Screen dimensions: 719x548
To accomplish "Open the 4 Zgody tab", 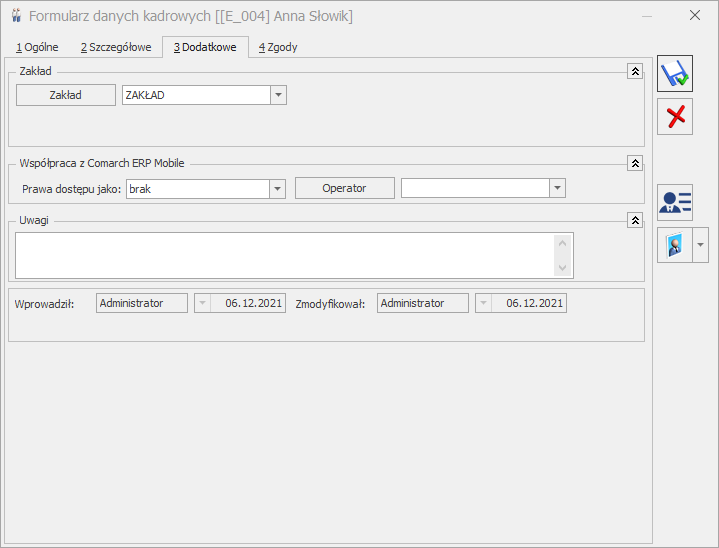I will pyautogui.click(x=278, y=47).
